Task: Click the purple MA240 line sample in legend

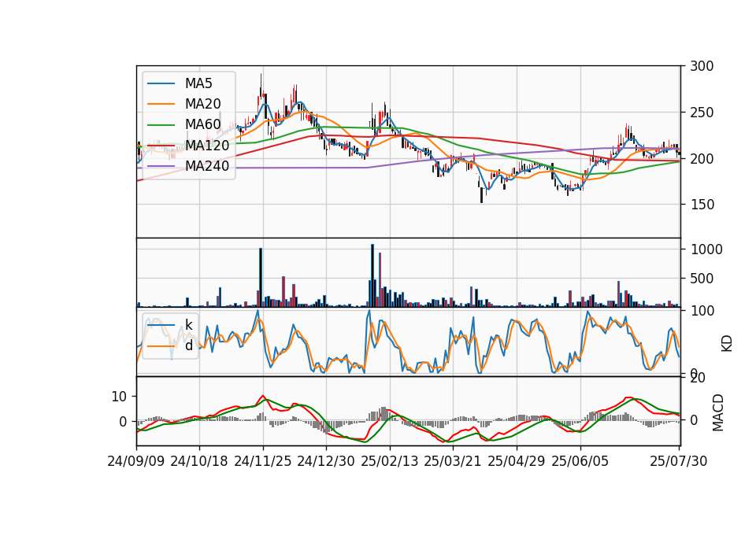Action: pyautogui.click(x=161, y=166)
